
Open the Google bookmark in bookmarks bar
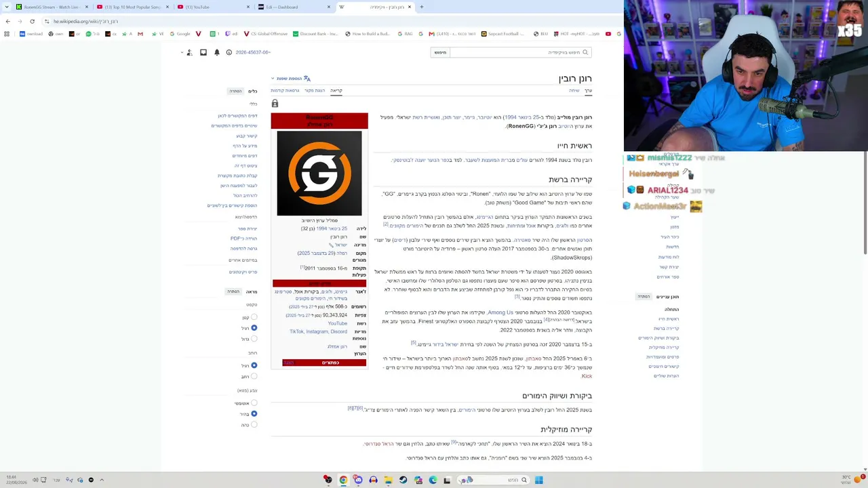coord(180,34)
